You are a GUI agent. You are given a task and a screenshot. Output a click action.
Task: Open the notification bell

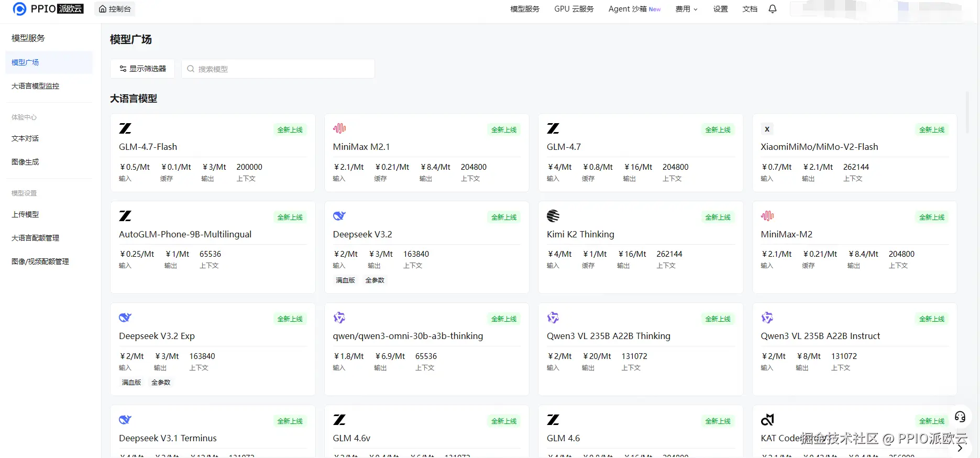click(x=773, y=9)
